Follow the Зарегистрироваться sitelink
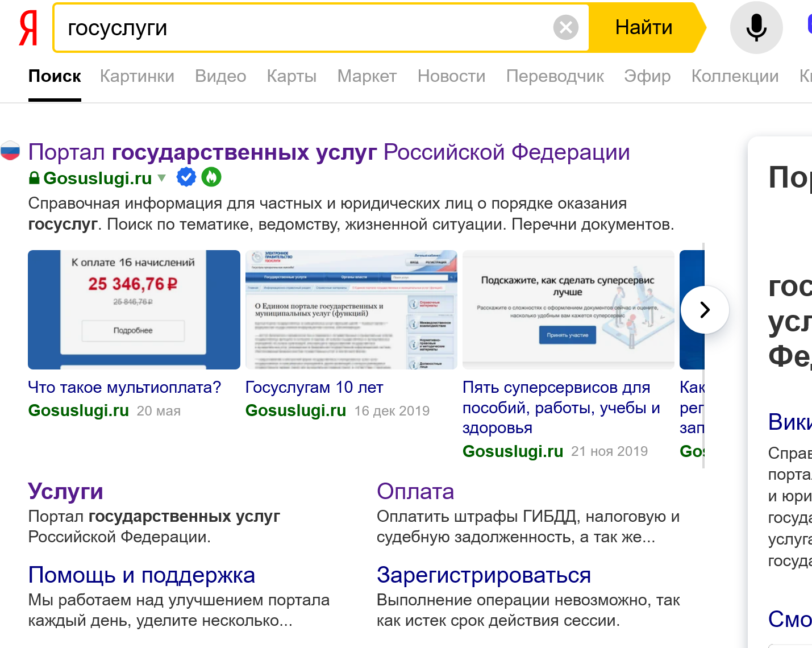The width and height of the screenshot is (812, 648). [x=484, y=575]
